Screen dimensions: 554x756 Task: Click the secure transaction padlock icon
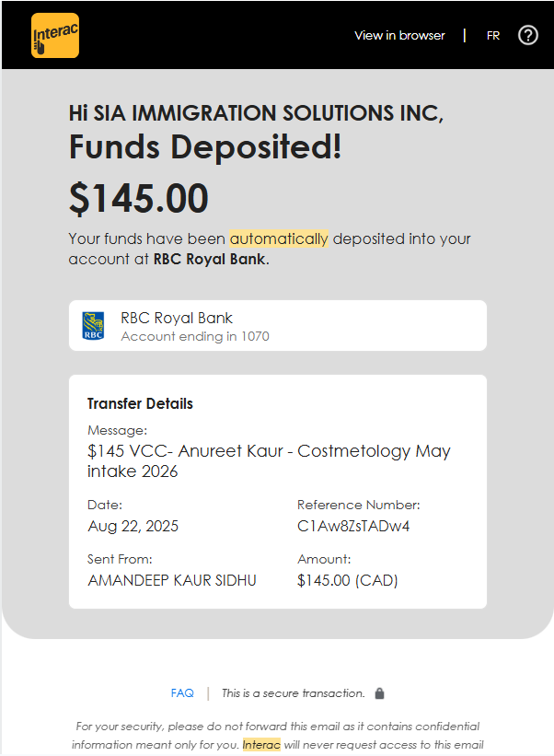[380, 693]
